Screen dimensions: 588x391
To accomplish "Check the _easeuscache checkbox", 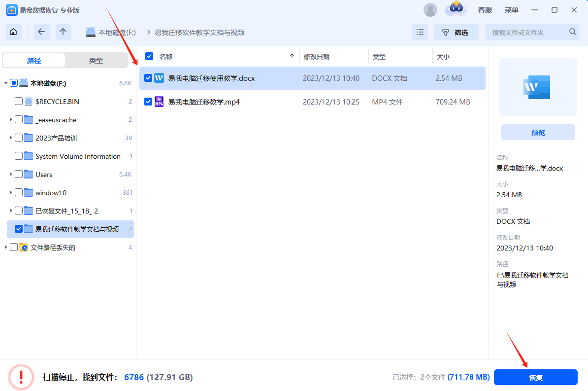I will click(19, 120).
